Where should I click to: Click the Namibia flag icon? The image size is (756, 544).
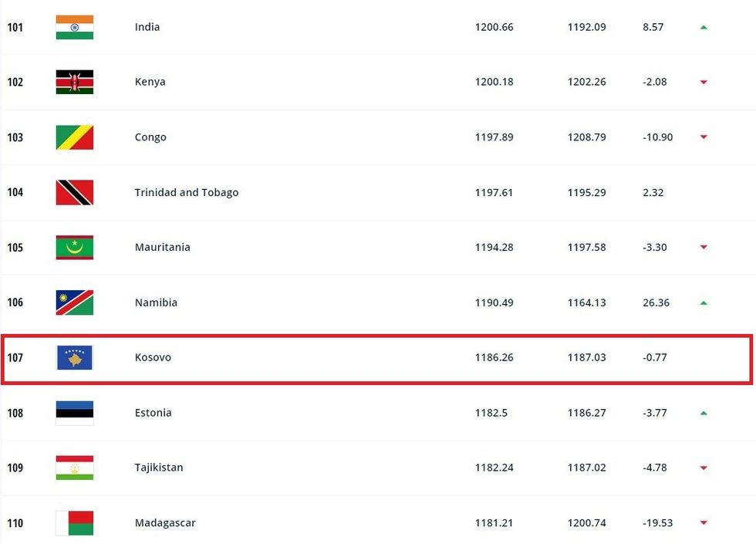tap(75, 302)
